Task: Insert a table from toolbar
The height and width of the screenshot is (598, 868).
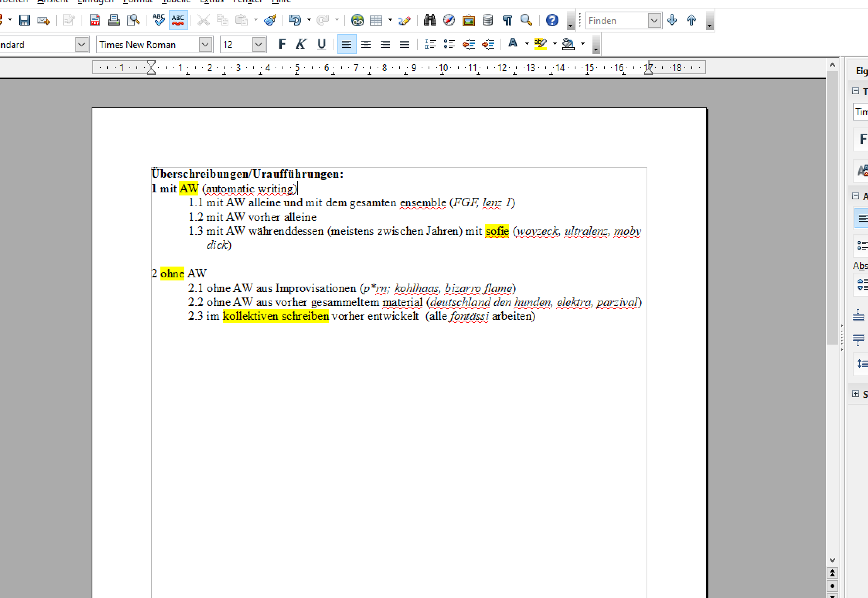Action: [376, 20]
